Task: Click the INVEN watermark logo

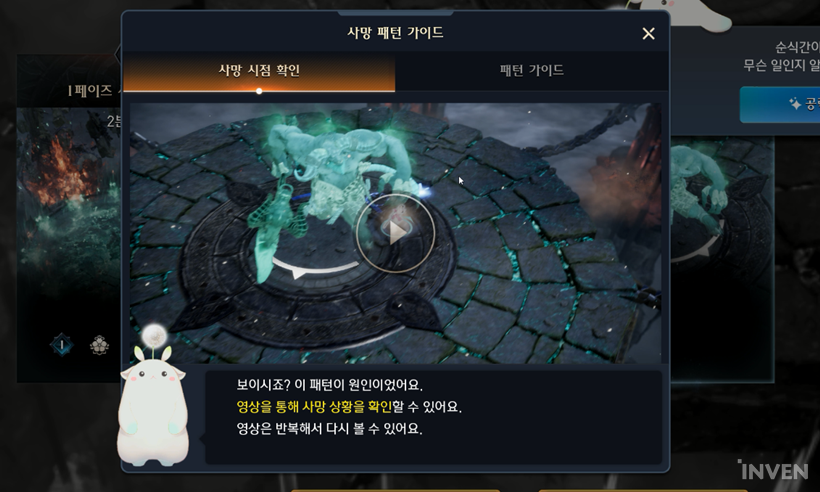Action: coord(773,471)
